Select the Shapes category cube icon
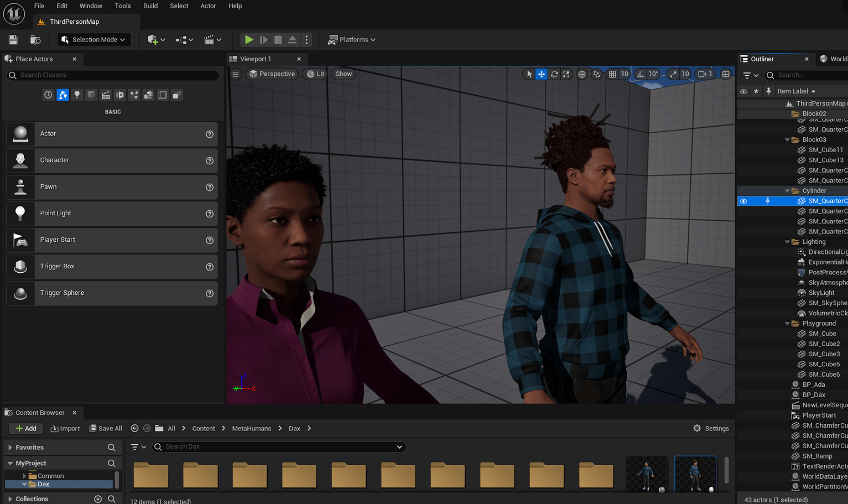 tap(91, 95)
